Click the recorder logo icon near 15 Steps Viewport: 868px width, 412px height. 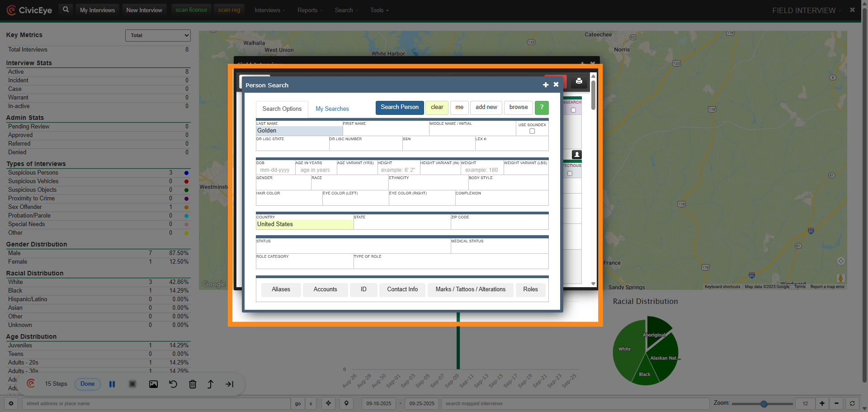(31, 384)
